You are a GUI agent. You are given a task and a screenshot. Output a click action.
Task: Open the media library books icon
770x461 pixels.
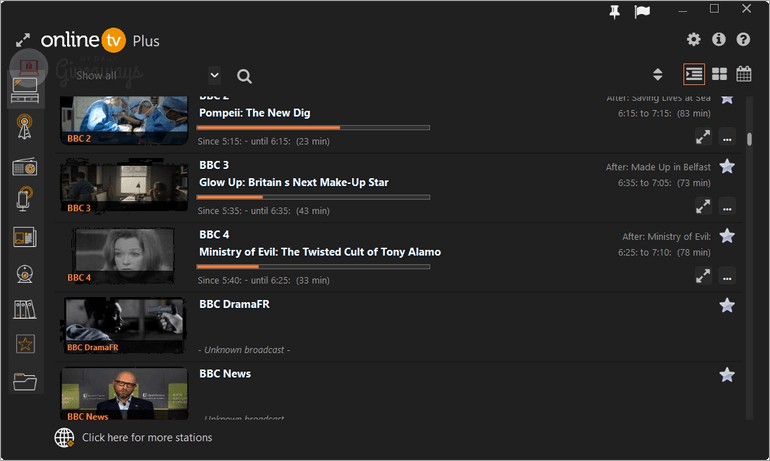(x=25, y=309)
